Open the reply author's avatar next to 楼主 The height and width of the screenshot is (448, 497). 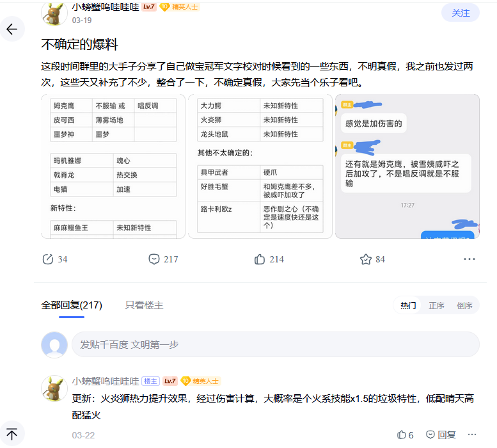(54, 388)
